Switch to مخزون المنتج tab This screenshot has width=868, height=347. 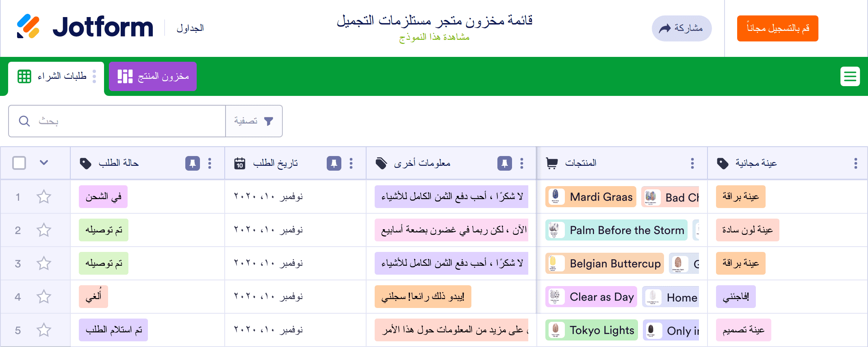(x=153, y=76)
